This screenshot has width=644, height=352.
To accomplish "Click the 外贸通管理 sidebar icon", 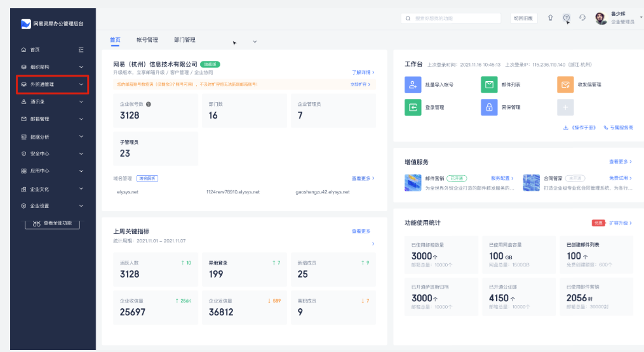I will point(24,84).
